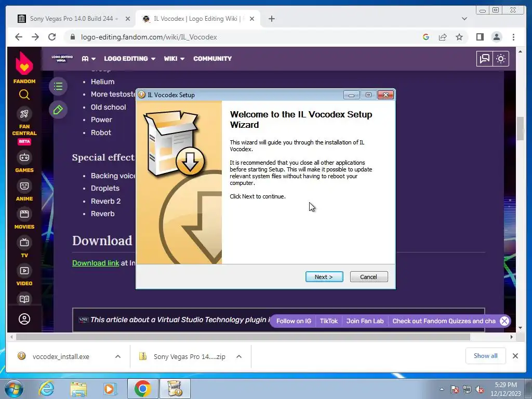Launch Internet Explorer from taskbar

point(46,389)
